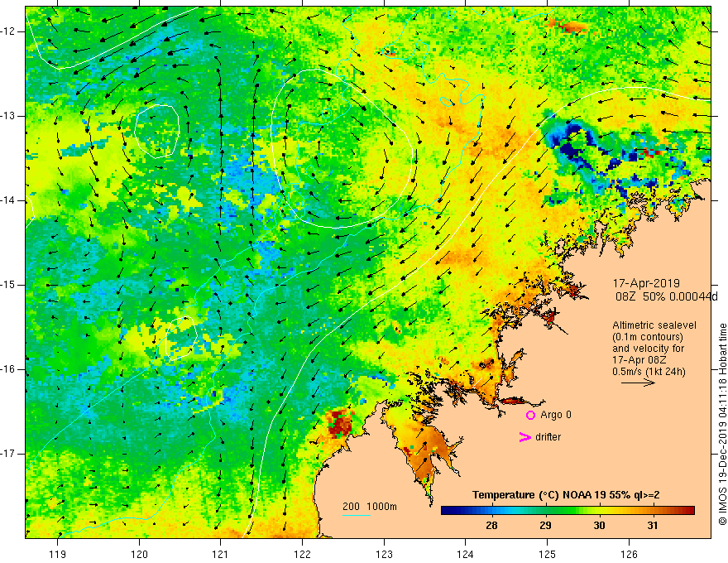Click the latitude label '-15'
The height and width of the screenshot is (563, 728).
[9, 285]
